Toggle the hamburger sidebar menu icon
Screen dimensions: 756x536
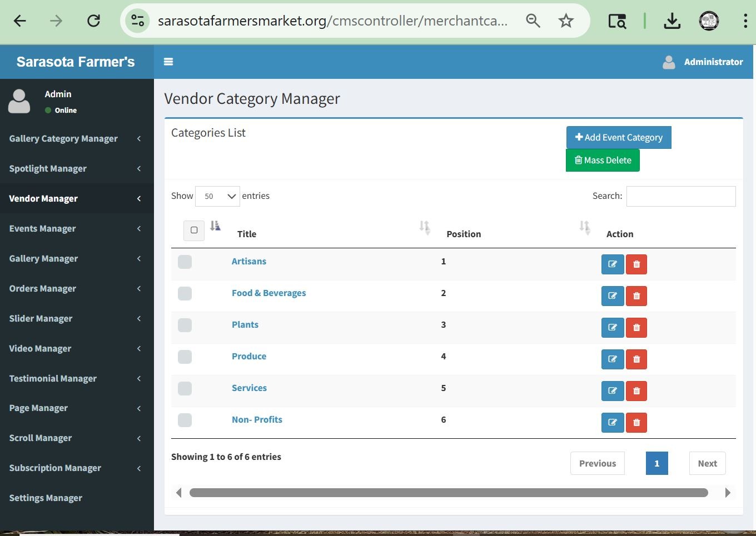pos(168,62)
